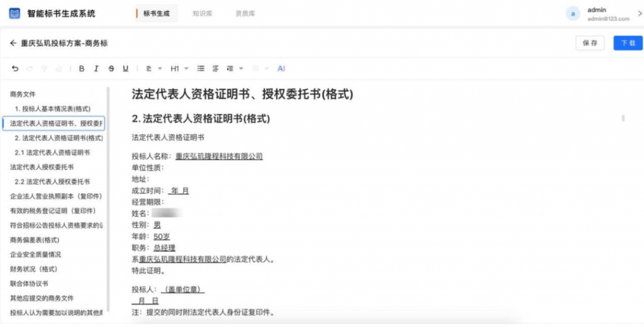Open 联合体协议书 in the sidebar outline
This screenshot has width=644, height=329.
coord(29,284)
